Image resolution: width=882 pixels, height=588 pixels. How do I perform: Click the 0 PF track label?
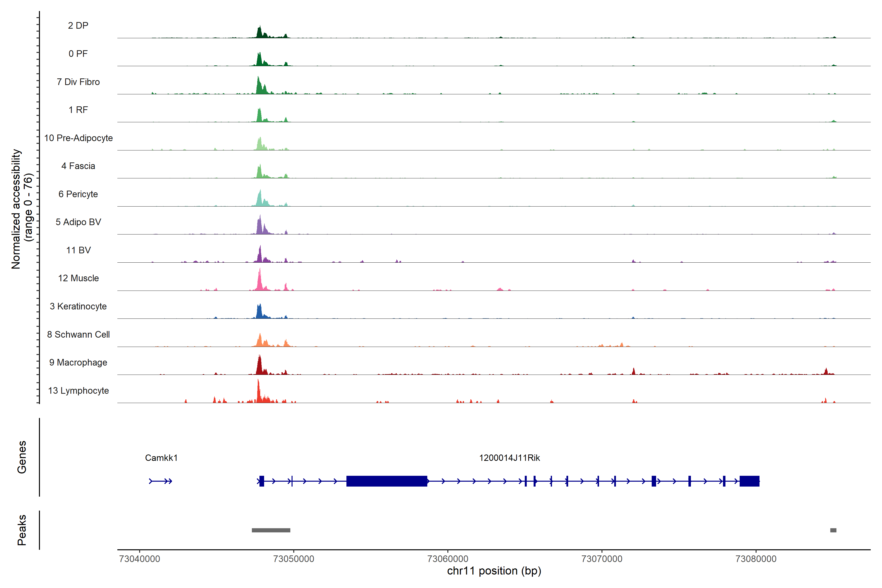coord(78,54)
